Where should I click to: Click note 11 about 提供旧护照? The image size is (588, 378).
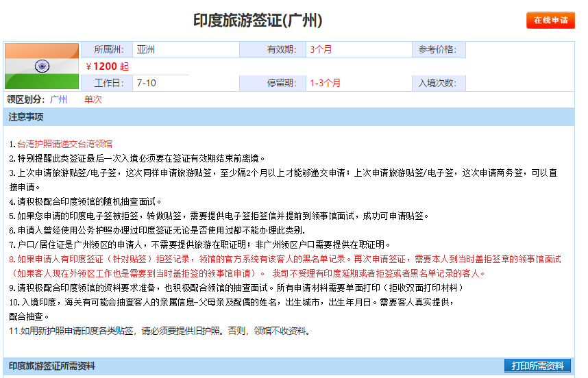click(160, 331)
